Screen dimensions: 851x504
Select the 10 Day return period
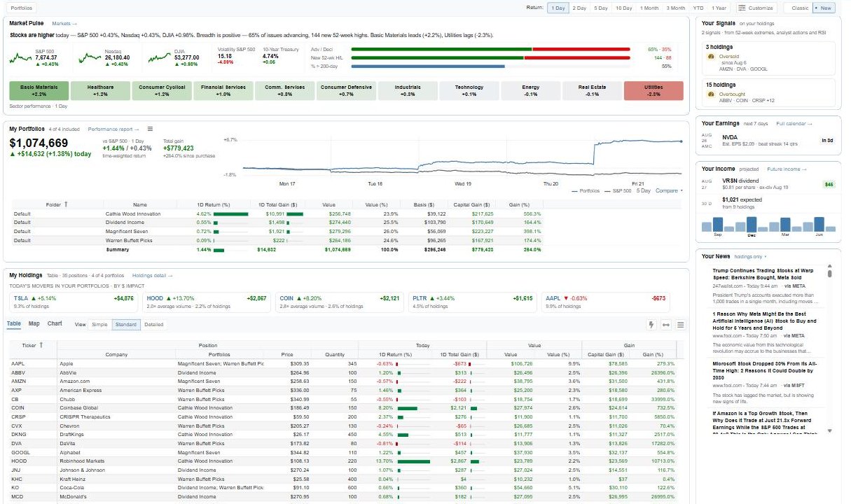click(x=624, y=8)
